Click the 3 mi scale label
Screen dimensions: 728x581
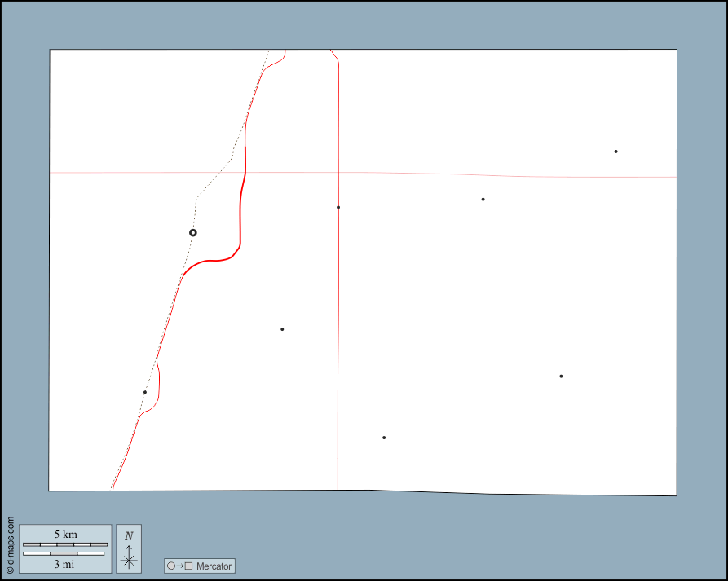coord(64,564)
